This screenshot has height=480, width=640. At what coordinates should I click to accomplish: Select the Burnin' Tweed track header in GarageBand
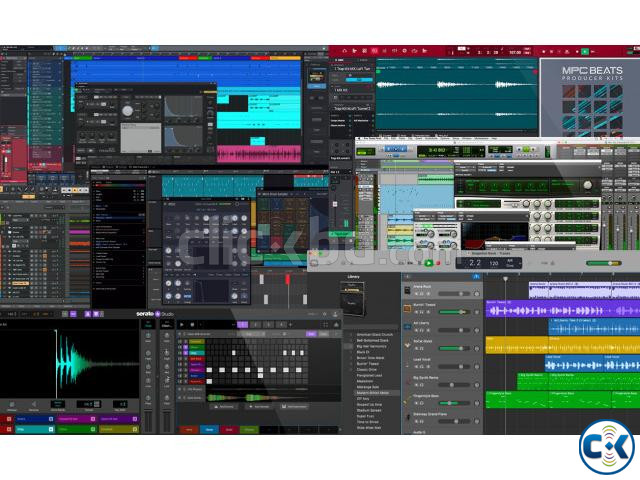[442, 309]
